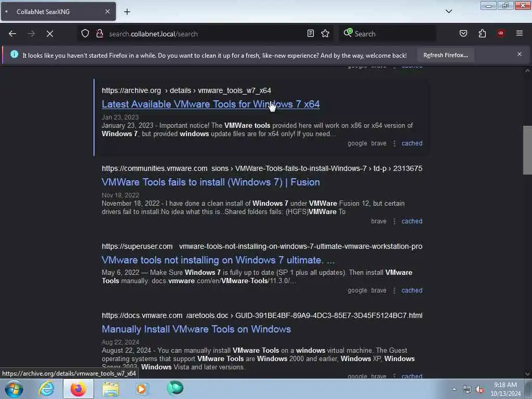Click the Nov 18, 2022 date text

[x=121, y=195]
